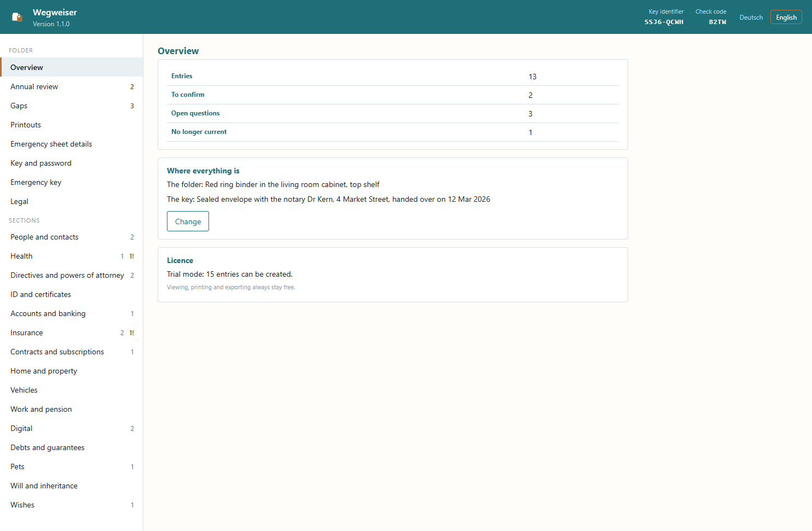Click the folder location text line
Screen dimensions: 812x531
pos(273,184)
